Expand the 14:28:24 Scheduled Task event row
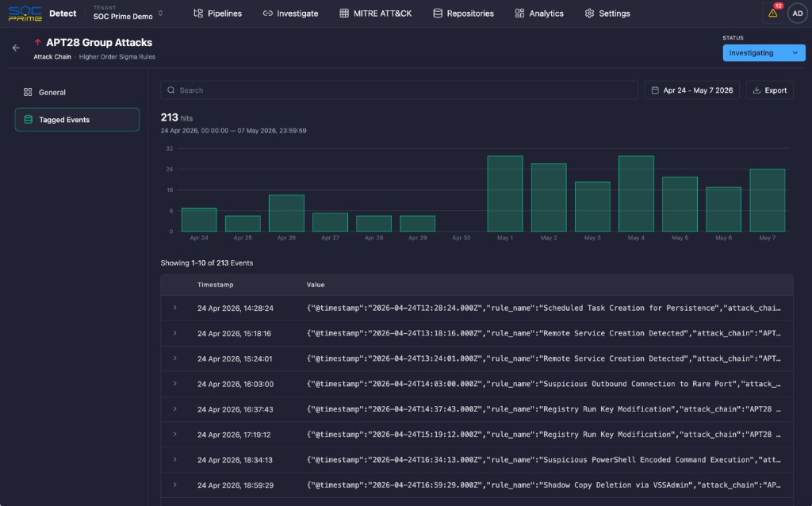 pos(175,308)
